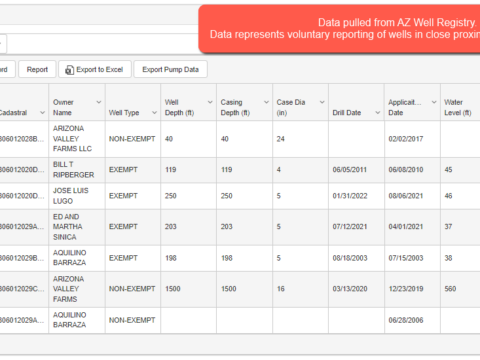Select ARIZONA VALLEY FARMS LLC owner cell
Image resolution: width=480 pixels, height=360 pixels.
pos(77,139)
